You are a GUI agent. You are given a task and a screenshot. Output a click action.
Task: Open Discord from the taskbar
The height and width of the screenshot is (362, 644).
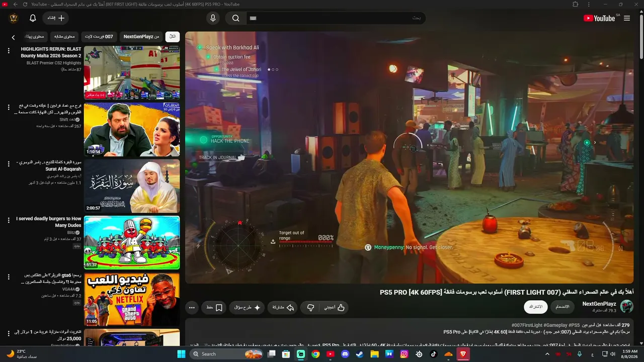(345, 354)
